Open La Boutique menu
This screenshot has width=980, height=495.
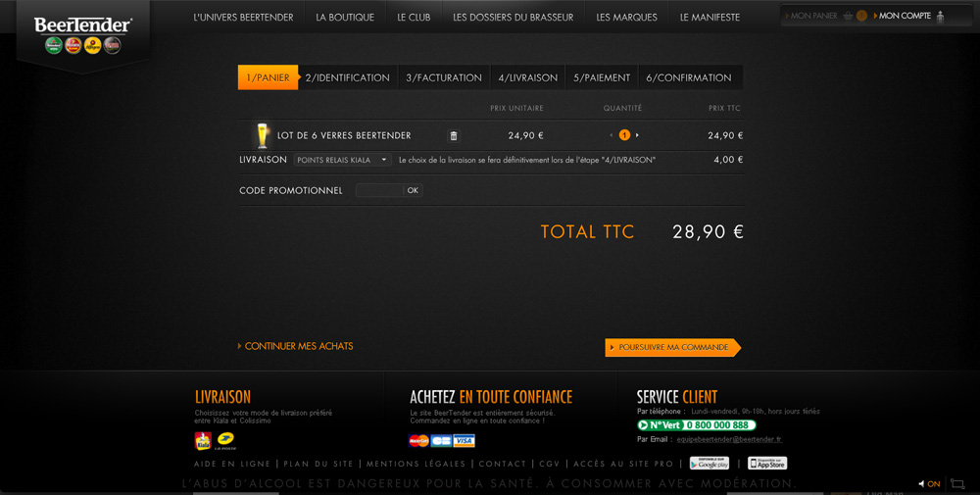[x=345, y=18]
